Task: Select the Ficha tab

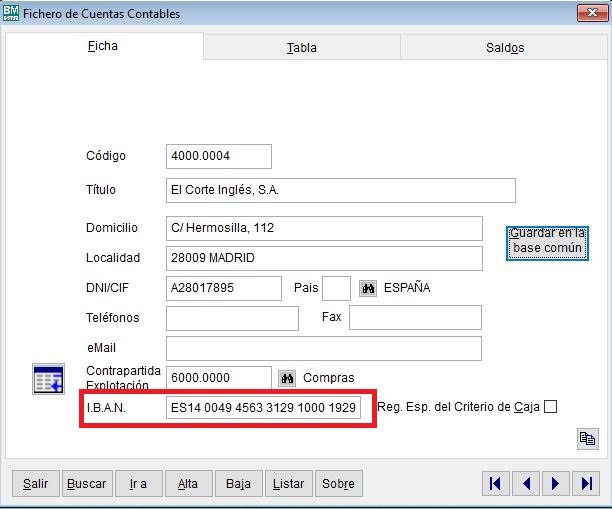Action: [102, 46]
